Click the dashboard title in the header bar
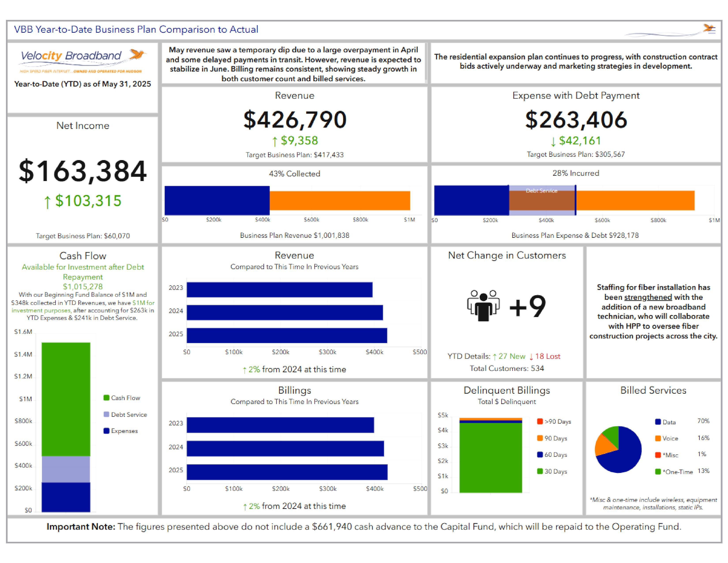 [x=136, y=29]
